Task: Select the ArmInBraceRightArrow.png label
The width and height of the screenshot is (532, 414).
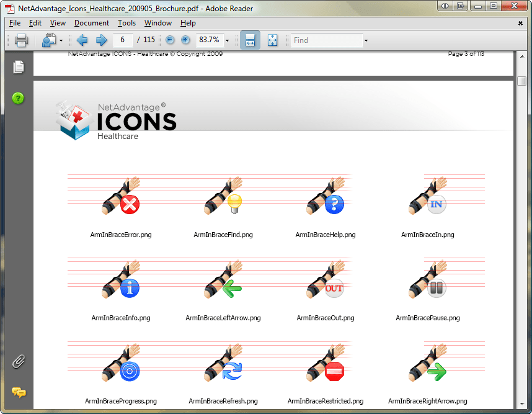Action: (427, 401)
